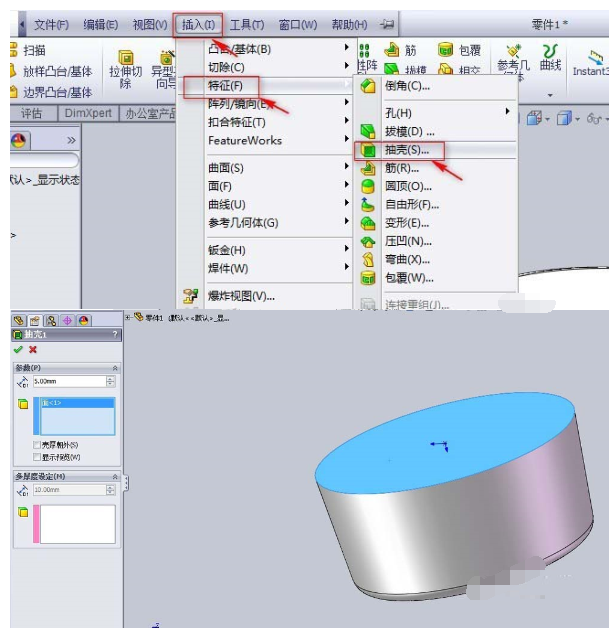
Task: Click the red X to cancel the shell
Action: (33, 350)
